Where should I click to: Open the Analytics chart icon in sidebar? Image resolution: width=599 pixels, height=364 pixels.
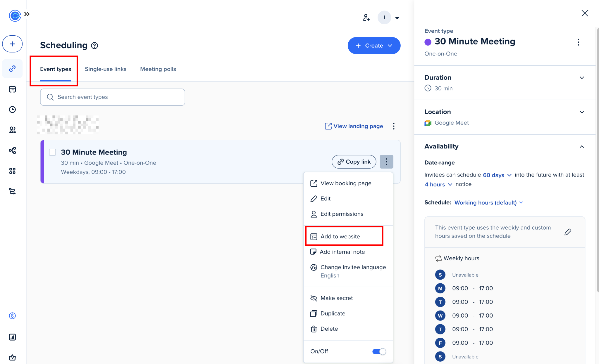pos(12,337)
